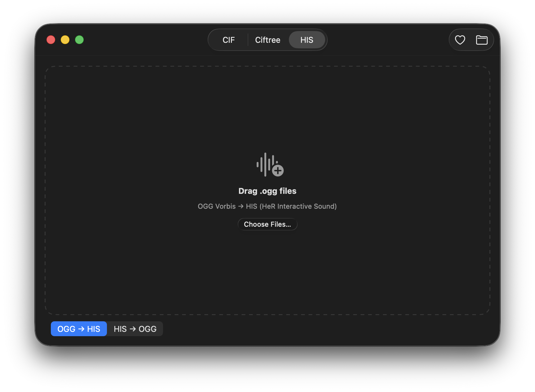535x392 pixels.
Task: Click arrow in the HIS → OGG segment
Action: click(133, 329)
